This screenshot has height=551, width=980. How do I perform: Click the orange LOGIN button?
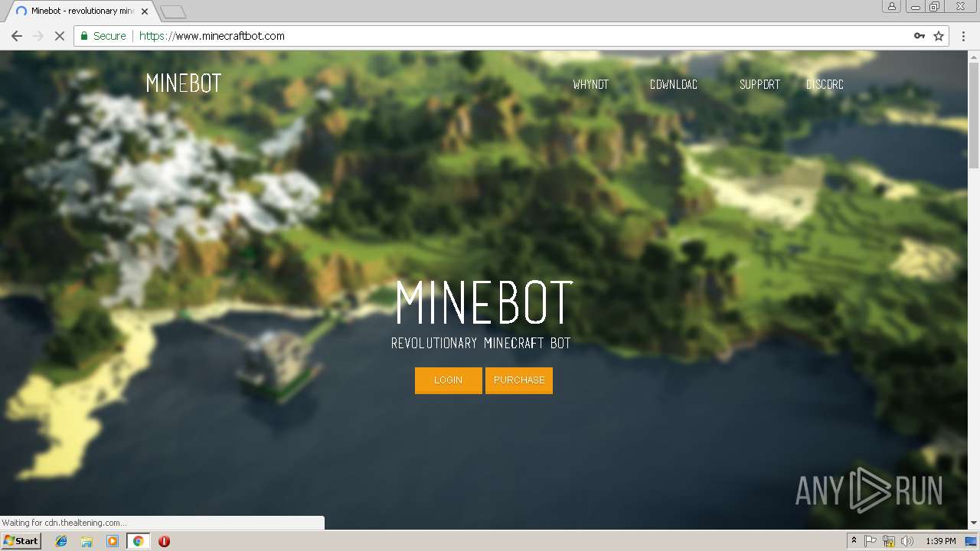(449, 380)
